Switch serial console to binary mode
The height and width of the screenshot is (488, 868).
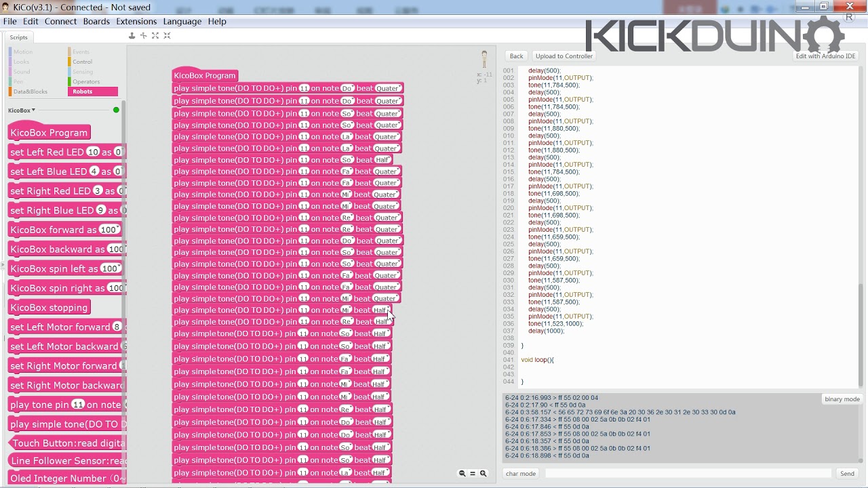tap(842, 399)
